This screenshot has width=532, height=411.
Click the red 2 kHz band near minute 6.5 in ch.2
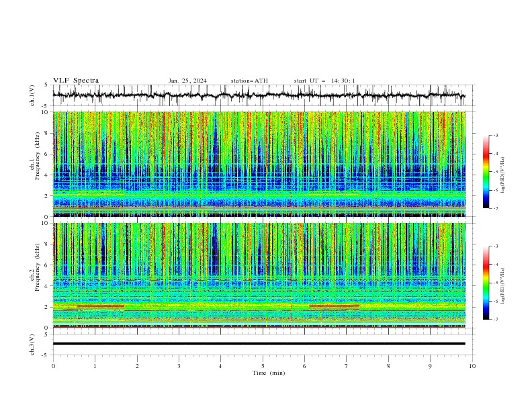click(x=335, y=306)
